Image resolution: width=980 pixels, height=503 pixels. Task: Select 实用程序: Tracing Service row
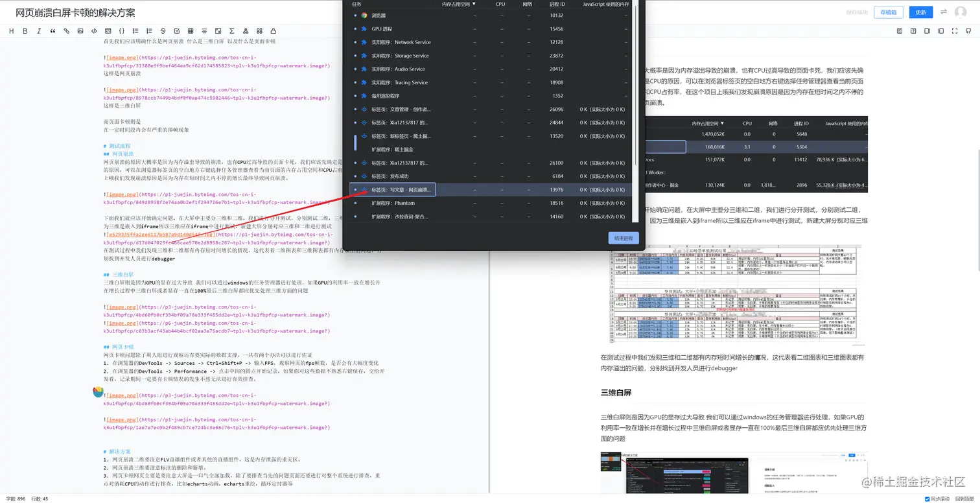[x=491, y=82]
